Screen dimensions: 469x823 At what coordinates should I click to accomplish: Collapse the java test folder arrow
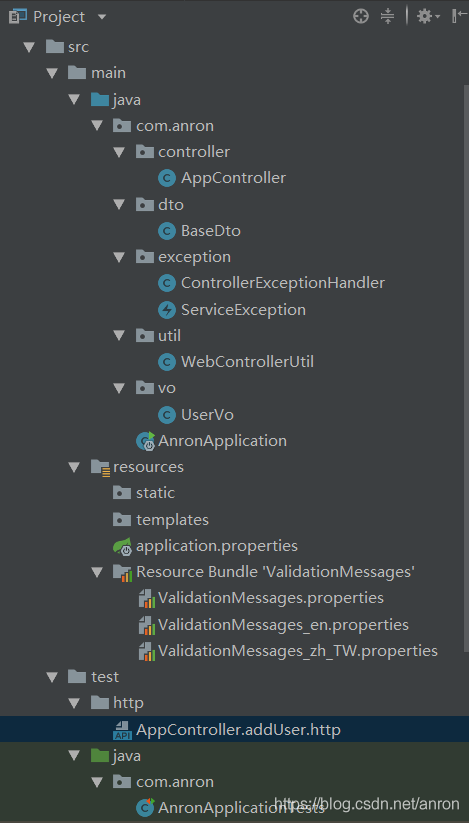pyautogui.click(x=74, y=756)
